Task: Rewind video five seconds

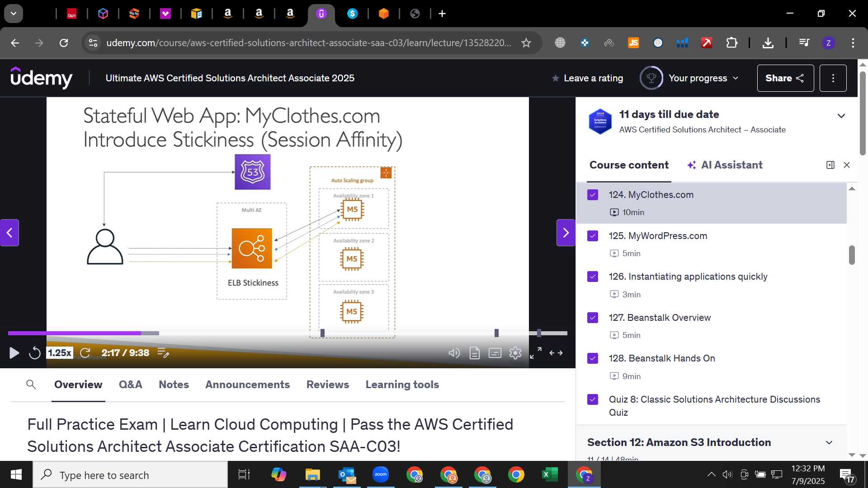Action: click(35, 353)
